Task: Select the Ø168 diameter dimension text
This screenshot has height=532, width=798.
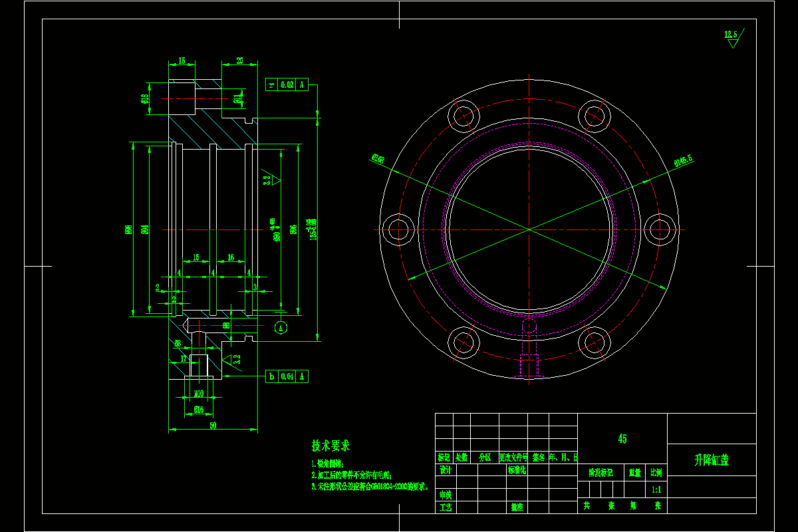Action: click(378, 158)
